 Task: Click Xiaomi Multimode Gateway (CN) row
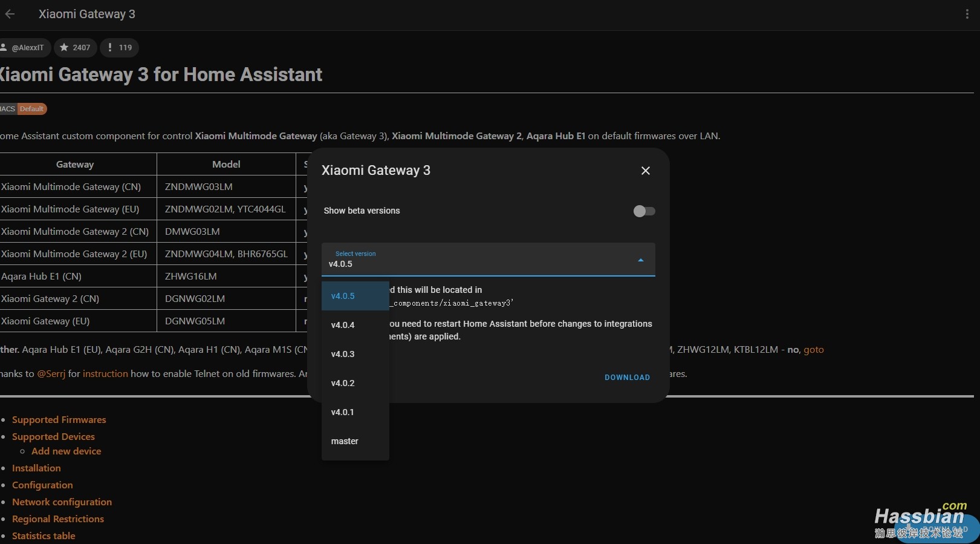[78, 186]
